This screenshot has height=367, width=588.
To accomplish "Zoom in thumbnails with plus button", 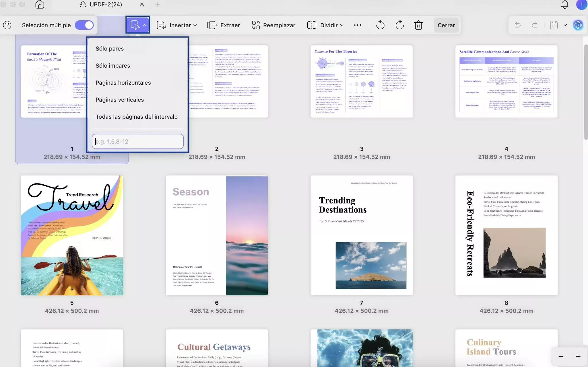I will 578,356.
